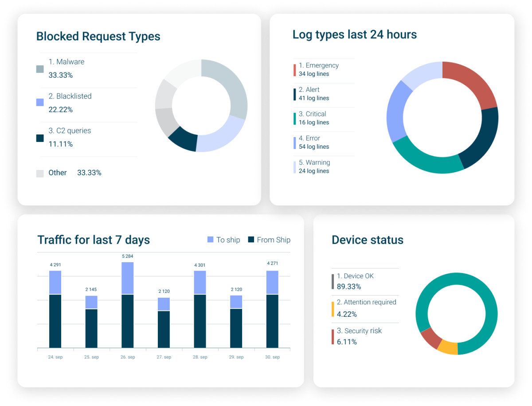Click the Security risk legend indicator
This screenshot has width=532, height=406.
[332, 336]
